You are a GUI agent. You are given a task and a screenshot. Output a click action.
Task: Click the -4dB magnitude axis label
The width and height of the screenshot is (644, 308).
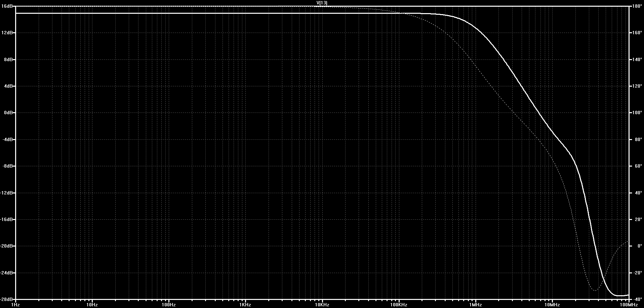[x=7, y=139]
